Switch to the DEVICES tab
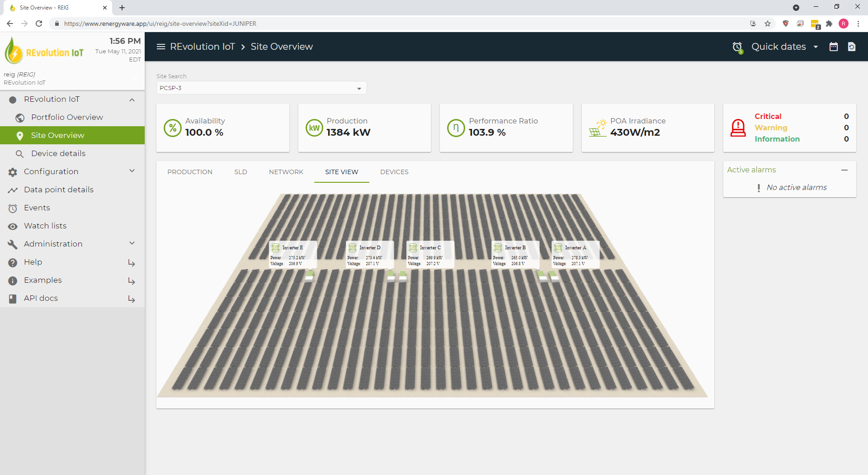Image resolution: width=868 pixels, height=475 pixels. tap(394, 172)
